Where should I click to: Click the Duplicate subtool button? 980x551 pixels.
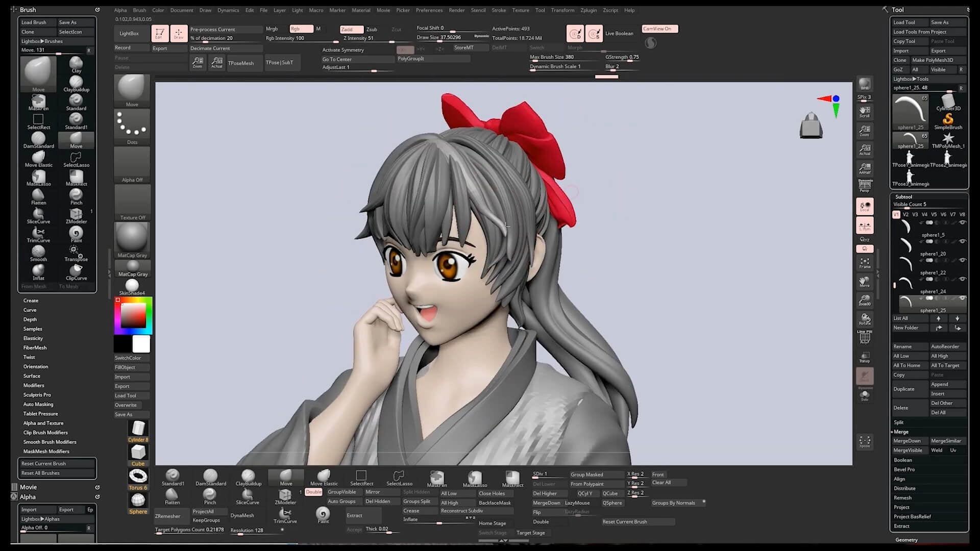coord(910,389)
